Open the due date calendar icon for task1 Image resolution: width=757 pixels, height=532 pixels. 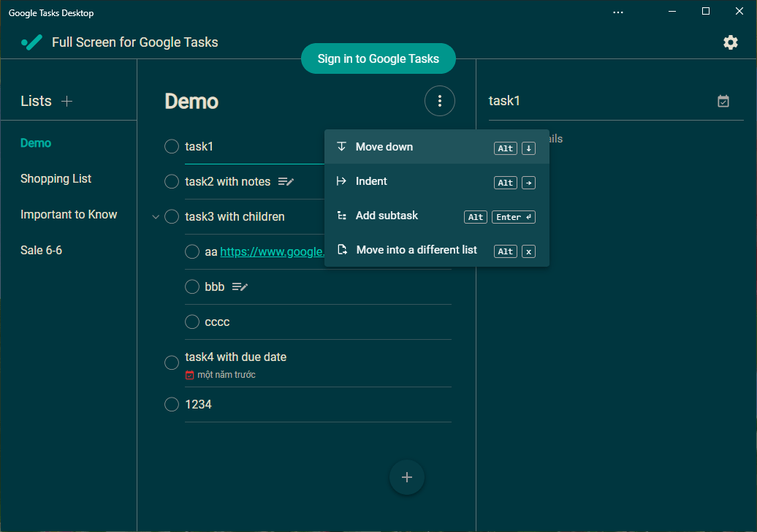[723, 101]
